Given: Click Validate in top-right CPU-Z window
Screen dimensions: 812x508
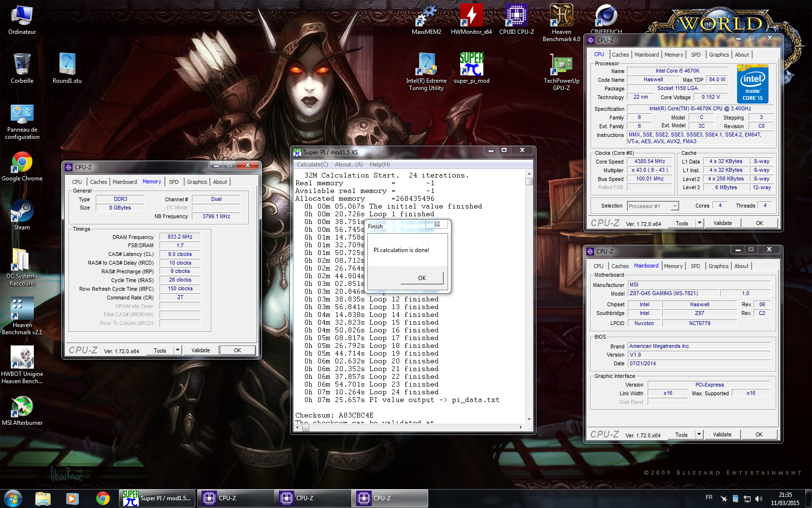Looking at the screenshot, I should click(x=723, y=223).
